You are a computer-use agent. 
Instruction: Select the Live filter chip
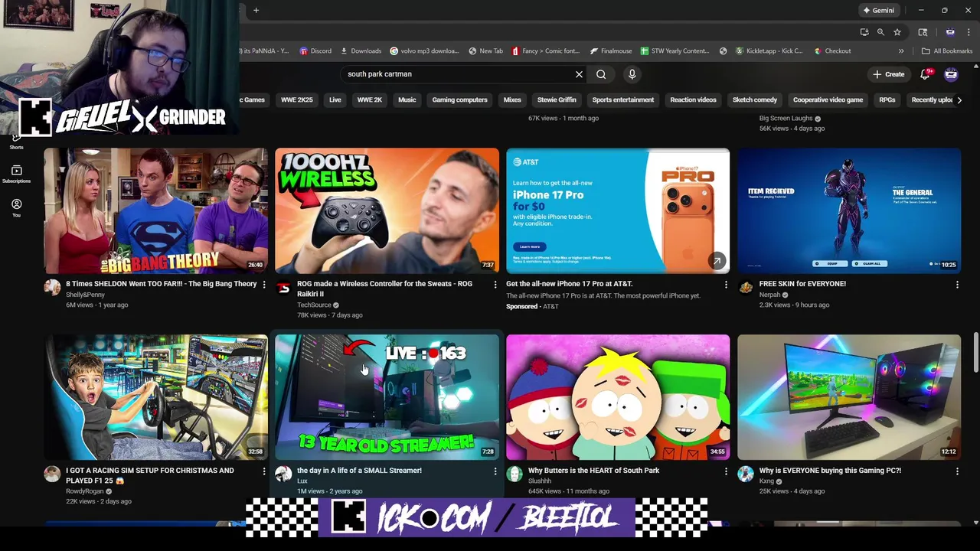point(335,99)
